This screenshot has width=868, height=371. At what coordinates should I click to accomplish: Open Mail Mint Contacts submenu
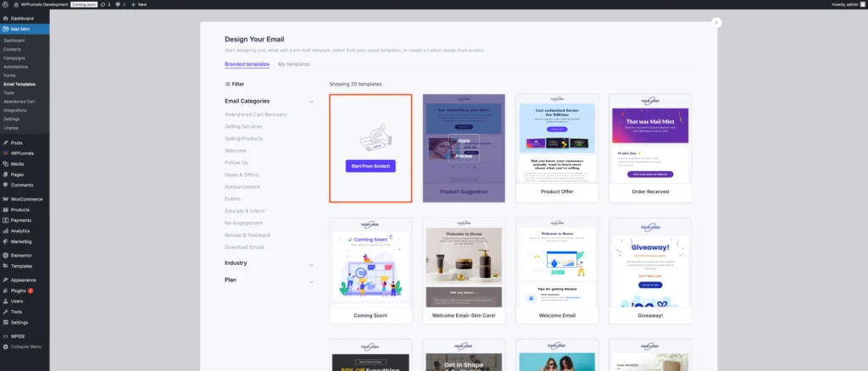(12, 49)
